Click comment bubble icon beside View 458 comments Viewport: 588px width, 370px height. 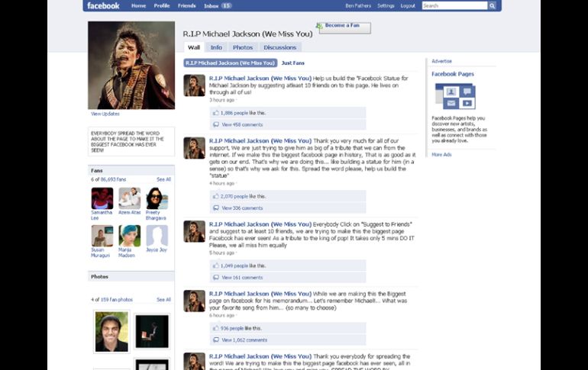coord(215,124)
